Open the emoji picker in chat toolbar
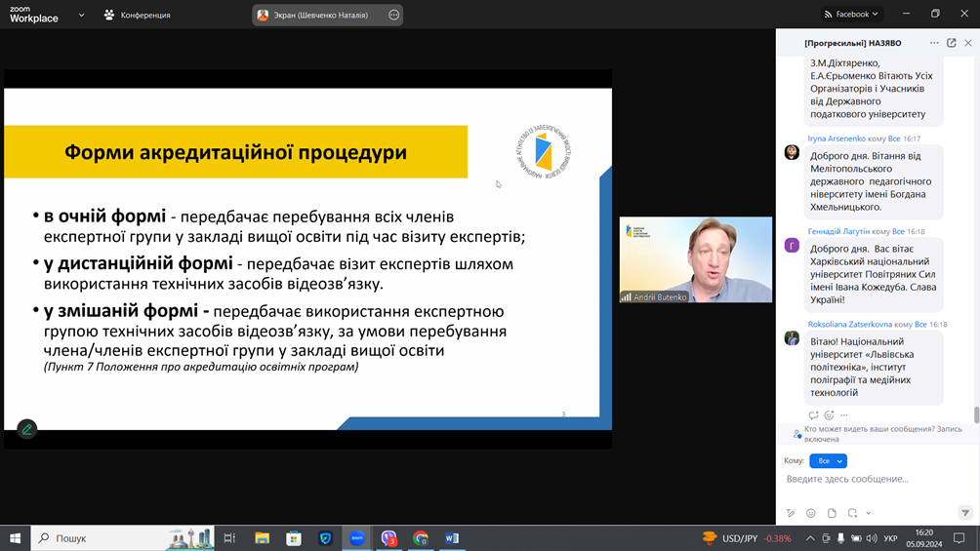Viewport: 980px width, 551px height. (x=810, y=513)
